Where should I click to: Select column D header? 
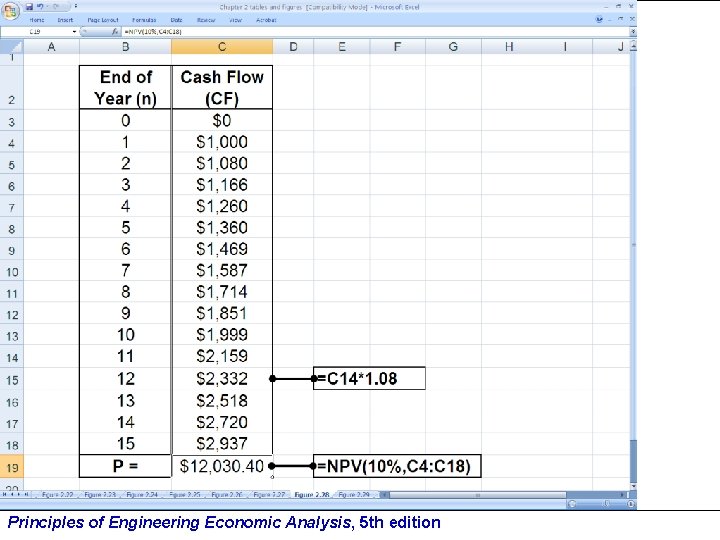(x=293, y=46)
